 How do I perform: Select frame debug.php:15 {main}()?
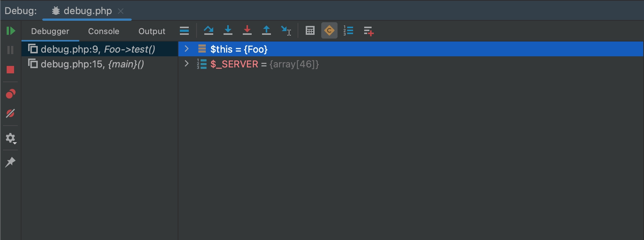tap(100, 64)
